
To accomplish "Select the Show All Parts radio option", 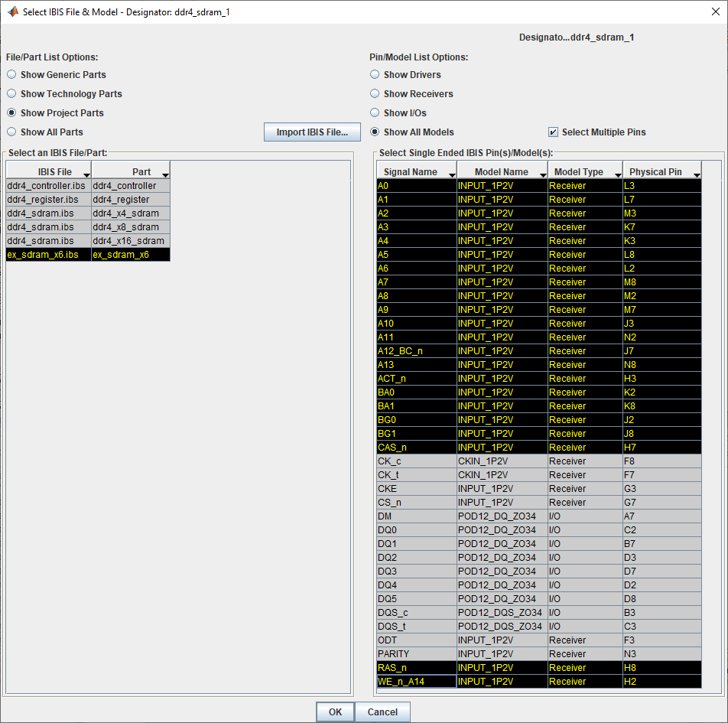I will click(x=11, y=132).
